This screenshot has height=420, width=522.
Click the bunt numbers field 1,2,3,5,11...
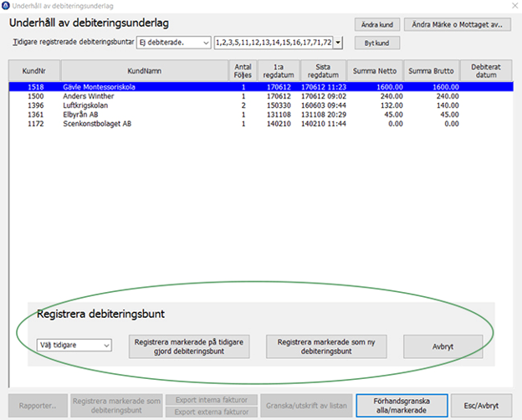pos(274,43)
